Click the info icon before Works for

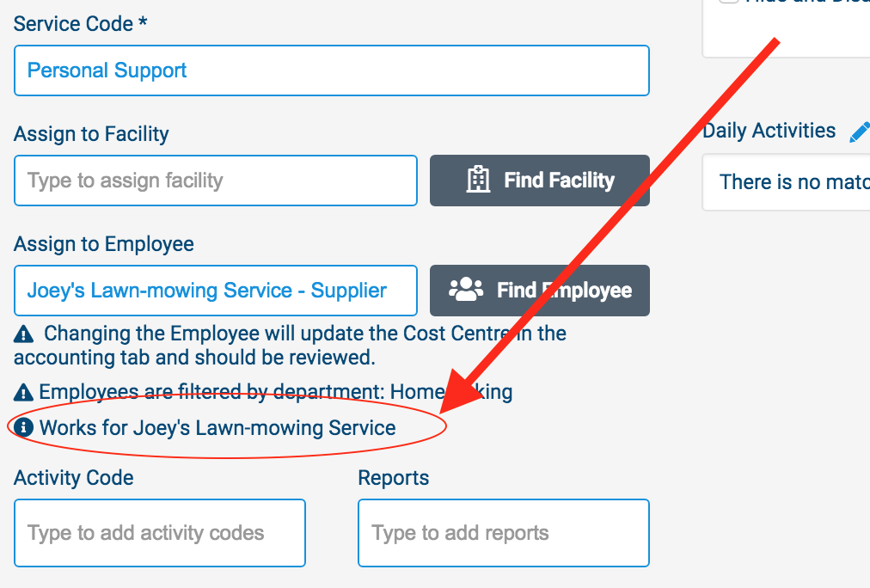click(x=26, y=427)
